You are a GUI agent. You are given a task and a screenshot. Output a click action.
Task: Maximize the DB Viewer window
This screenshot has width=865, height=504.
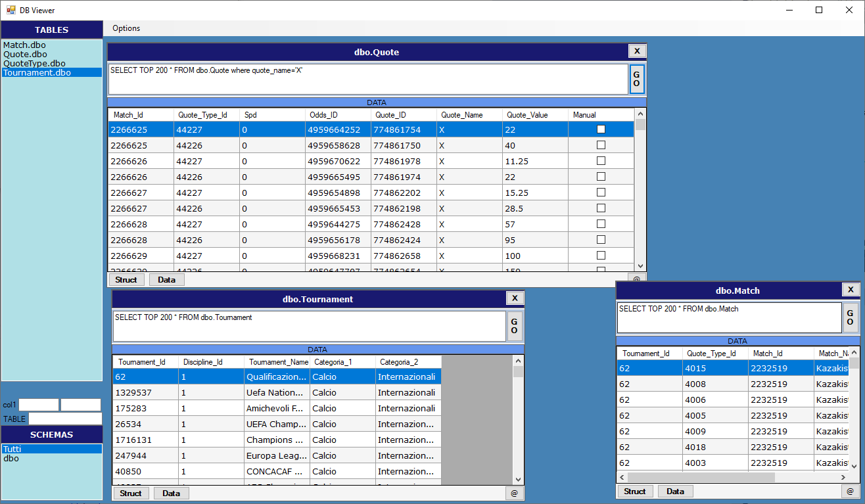pyautogui.click(x=819, y=10)
